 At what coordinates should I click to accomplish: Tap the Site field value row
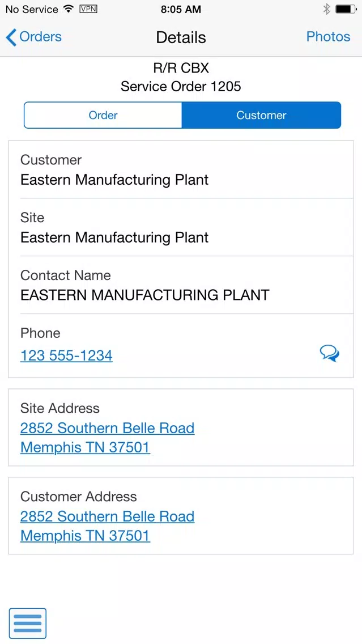coord(181,227)
